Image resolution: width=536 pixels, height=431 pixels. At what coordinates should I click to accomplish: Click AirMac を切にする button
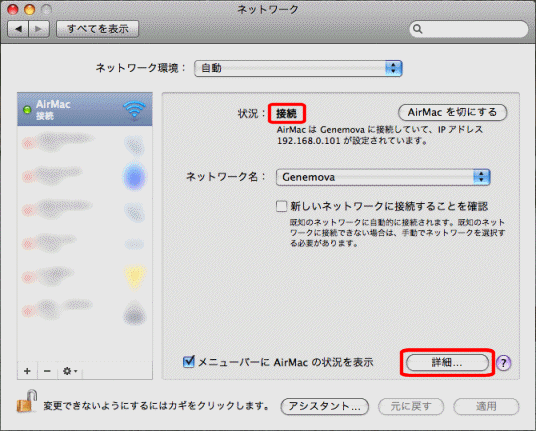pyautogui.click(x=452, y=112)
